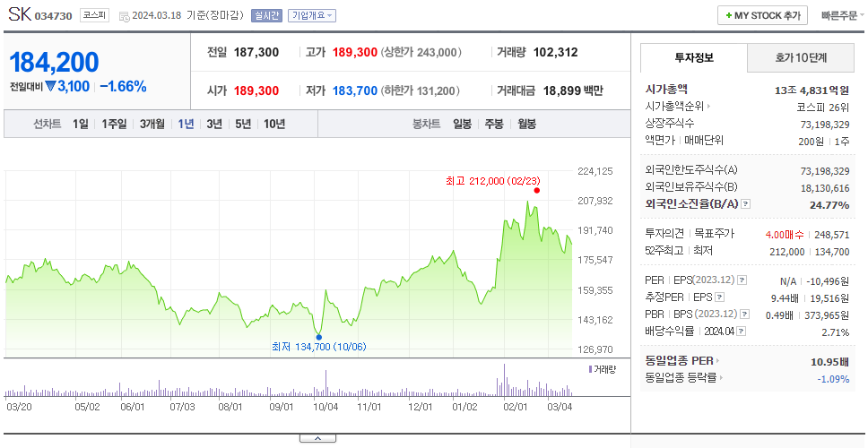Click the stock code 034730
This screenshot has width=868, height=448.
(x=54, y=16)
